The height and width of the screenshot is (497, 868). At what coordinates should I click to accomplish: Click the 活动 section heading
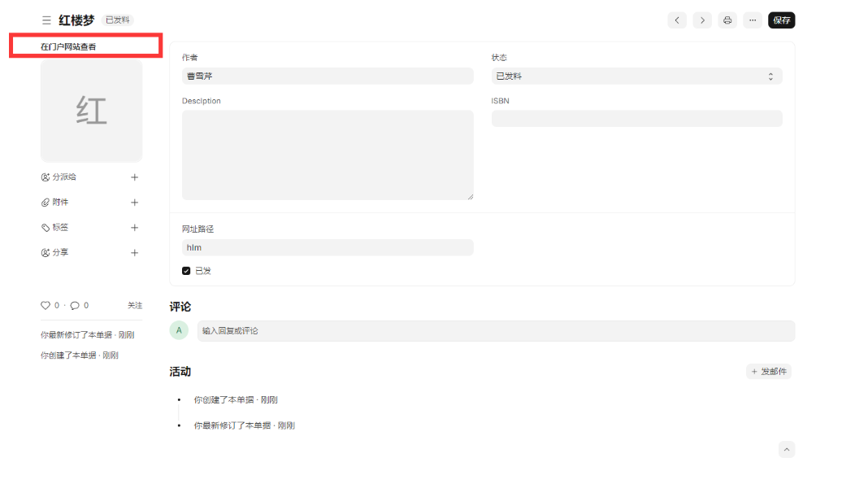point(180,372)
